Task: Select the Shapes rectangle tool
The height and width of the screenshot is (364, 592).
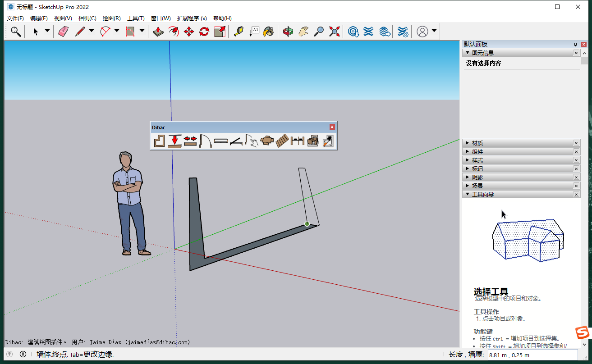Action: [130, 31]
